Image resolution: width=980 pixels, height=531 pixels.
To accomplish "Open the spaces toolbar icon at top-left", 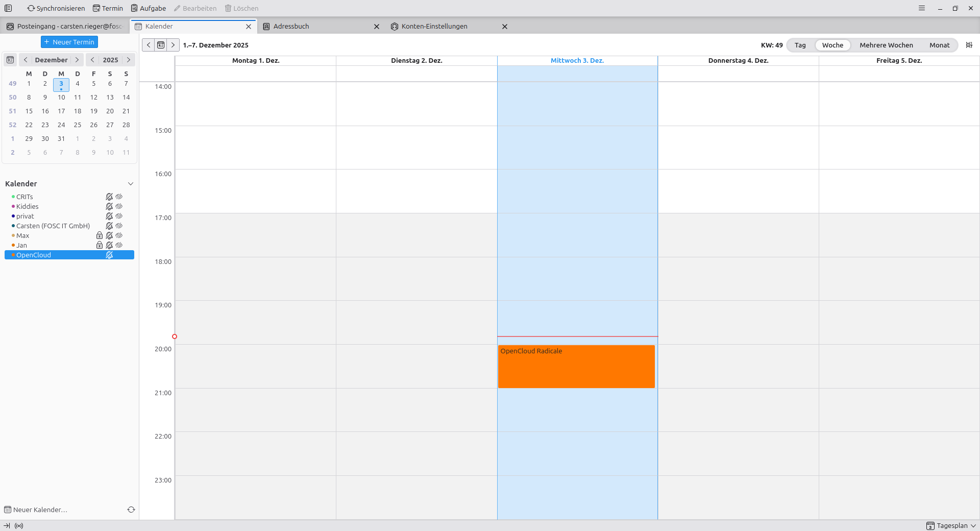I will (8, 8).
